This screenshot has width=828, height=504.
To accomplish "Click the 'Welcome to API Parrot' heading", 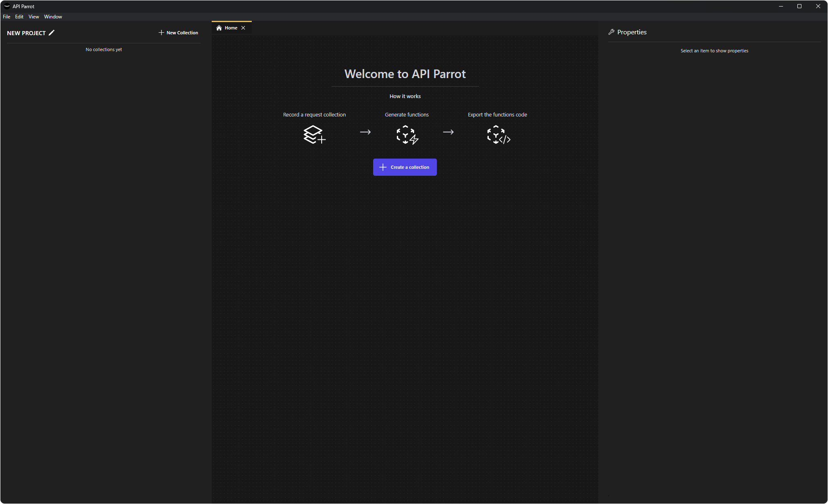I will pyautogui.click(x=405, y=74).
